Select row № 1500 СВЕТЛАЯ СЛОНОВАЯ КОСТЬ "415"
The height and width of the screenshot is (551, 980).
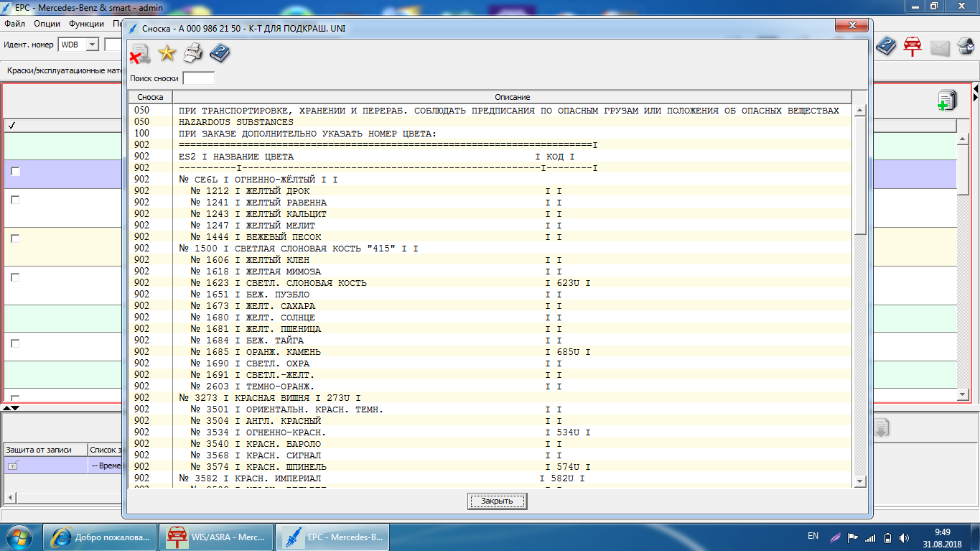pos(490,249)
